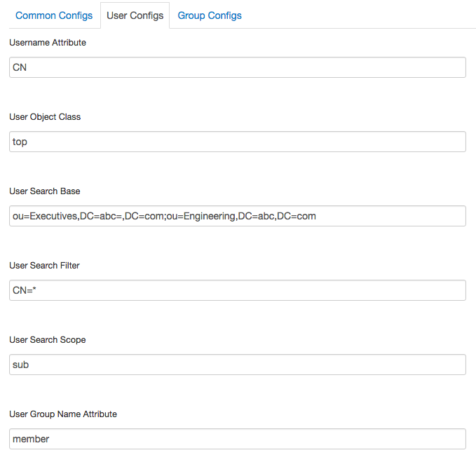Click the 'Username Attribute' label
The image size is (476, 462).
48,43
